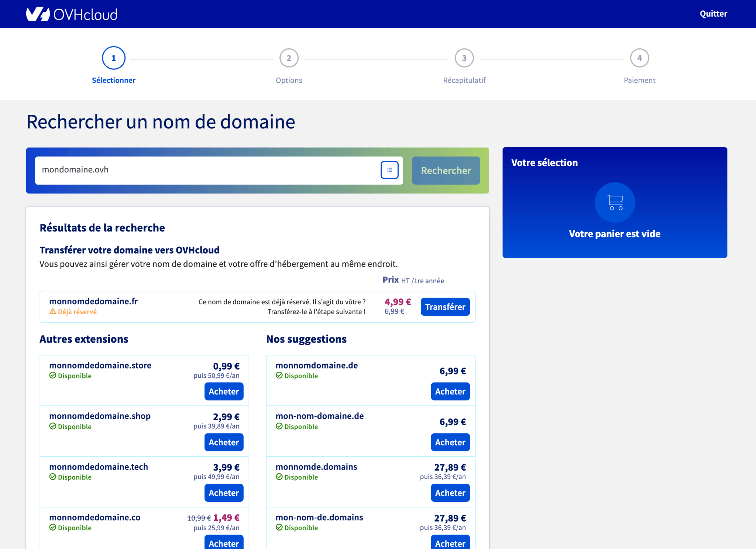Navigate to the Récapitulatif step

464,58
